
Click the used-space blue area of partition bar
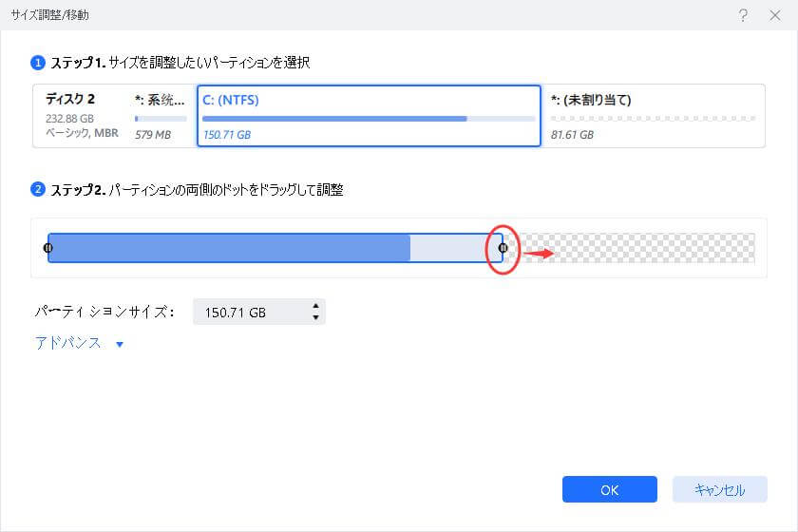click(x=229, y=248)
